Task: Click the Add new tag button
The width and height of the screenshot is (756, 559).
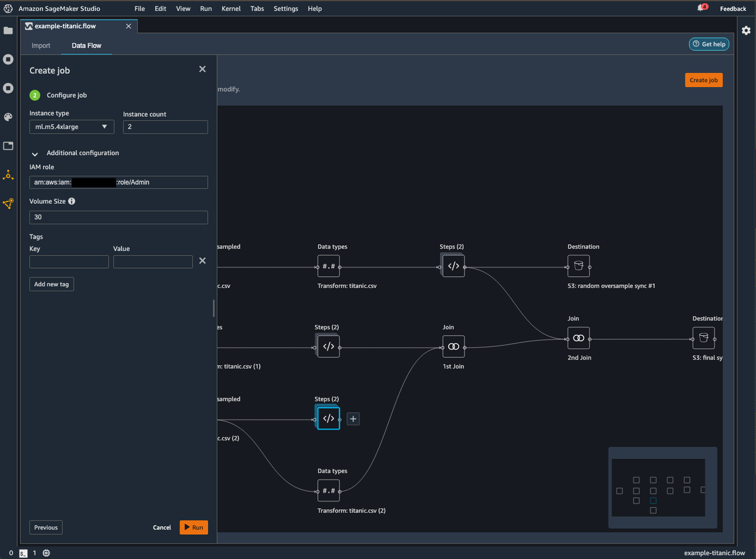Action: 52,284
